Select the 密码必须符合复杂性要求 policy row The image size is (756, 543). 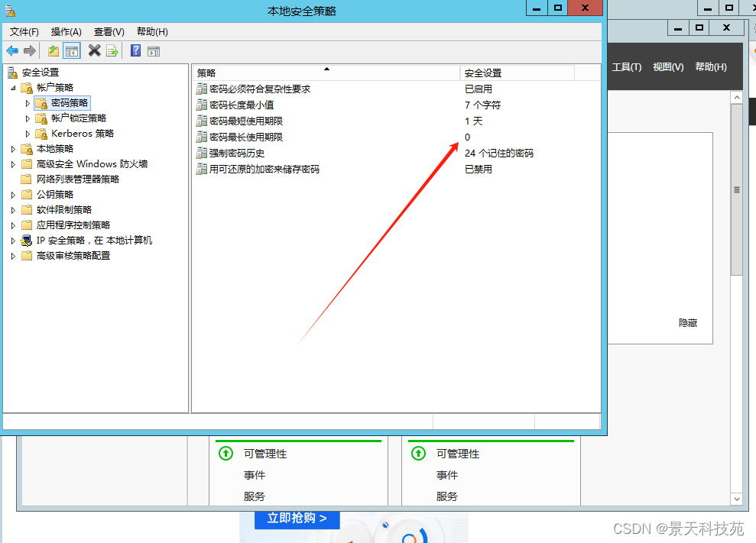(x=397, y=89)
